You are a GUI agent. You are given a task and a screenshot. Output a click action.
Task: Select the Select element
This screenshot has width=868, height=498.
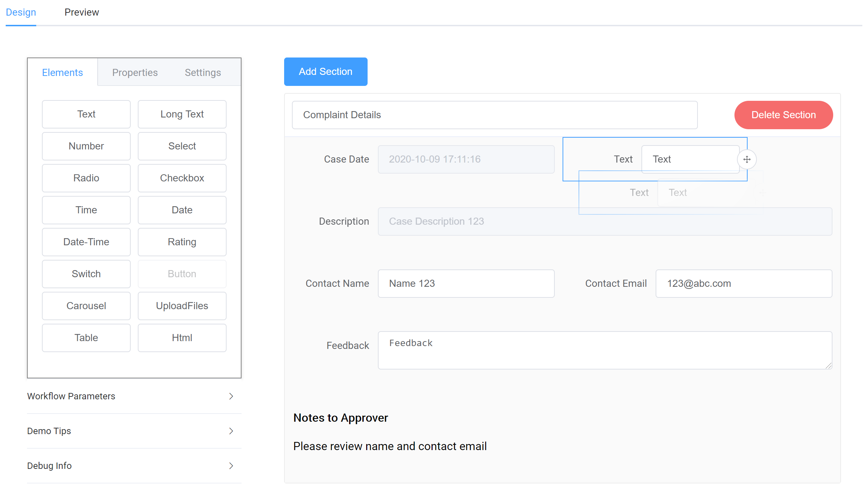pyautogui.click(x=182, y=146)
